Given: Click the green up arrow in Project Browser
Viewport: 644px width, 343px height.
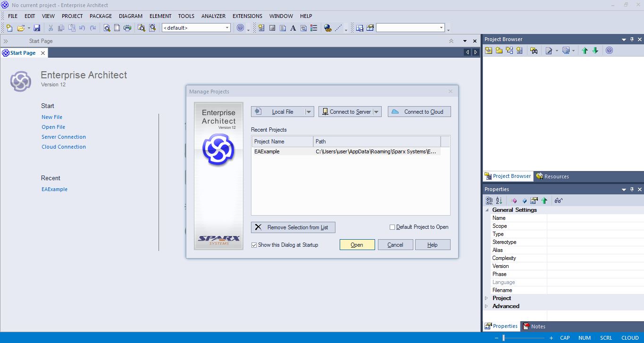Looking at the screenshot, I should pyautogui.click(x=585, y=50).
